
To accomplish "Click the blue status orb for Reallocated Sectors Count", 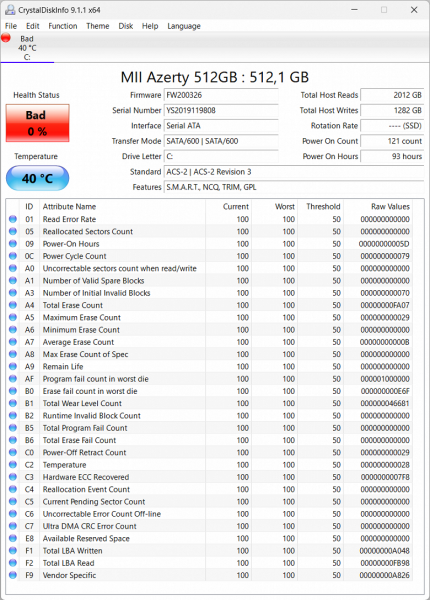I will point(13,232).
